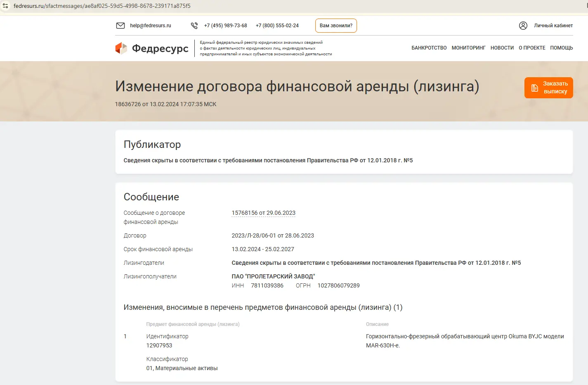Click the Лизингодатели hidden information text
The width and height of the screenshot is (588, 385).
[x=376, y=263]
